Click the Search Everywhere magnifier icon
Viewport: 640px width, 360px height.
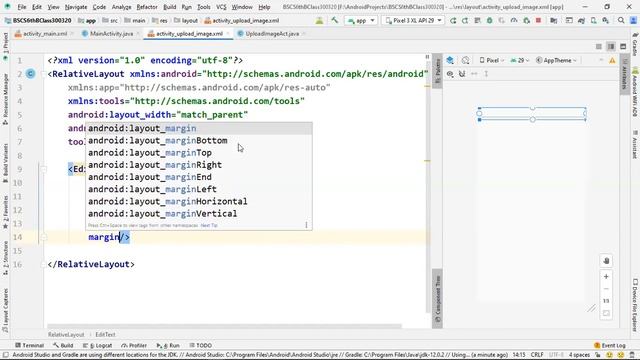621,20
